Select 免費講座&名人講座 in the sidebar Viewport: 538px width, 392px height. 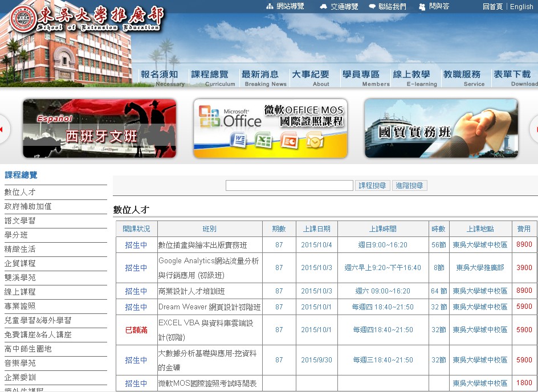click(x=38, y=334)
